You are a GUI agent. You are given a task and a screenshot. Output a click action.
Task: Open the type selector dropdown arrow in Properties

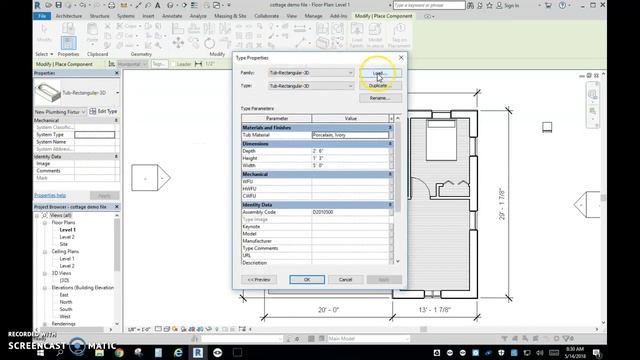point(118,93)
